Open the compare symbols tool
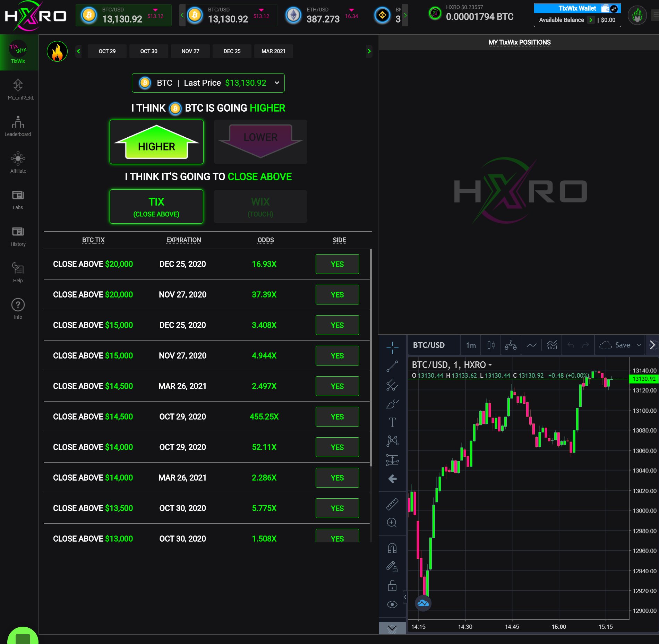This screenshot has height=644, width=659. (x=511, y=345)
